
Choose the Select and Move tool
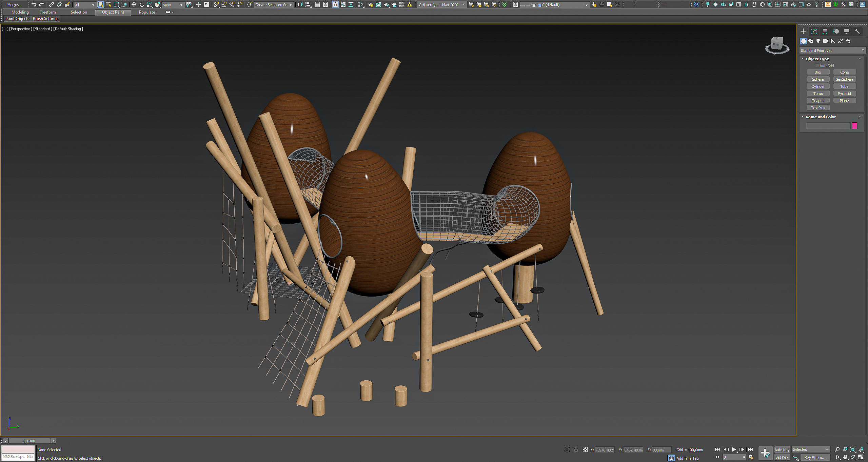pos(134,4)
